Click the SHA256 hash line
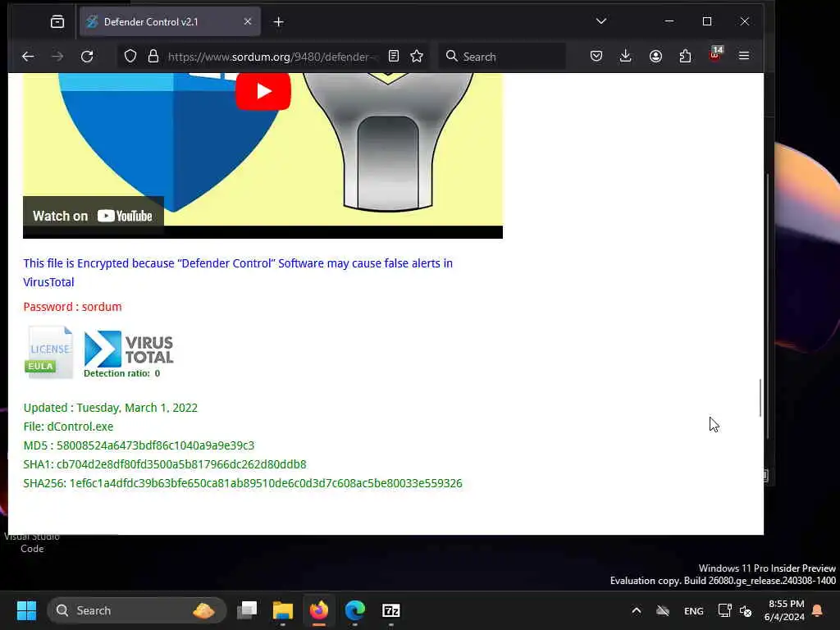 (243, 483)
